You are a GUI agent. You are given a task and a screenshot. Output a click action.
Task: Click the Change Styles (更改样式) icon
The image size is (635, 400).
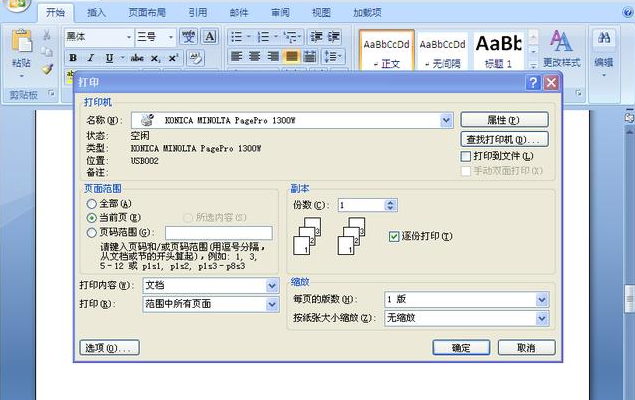point(561,40)
